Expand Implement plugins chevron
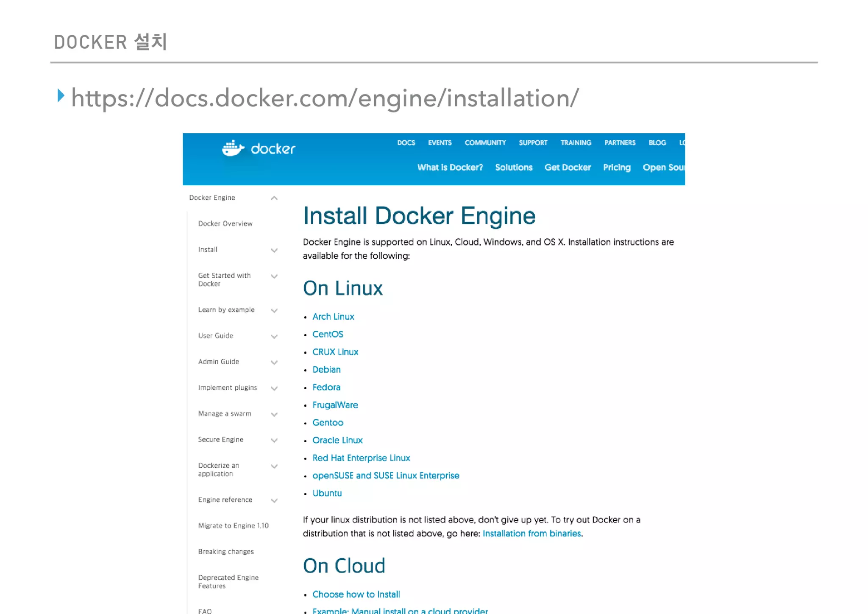 point(274,388)
